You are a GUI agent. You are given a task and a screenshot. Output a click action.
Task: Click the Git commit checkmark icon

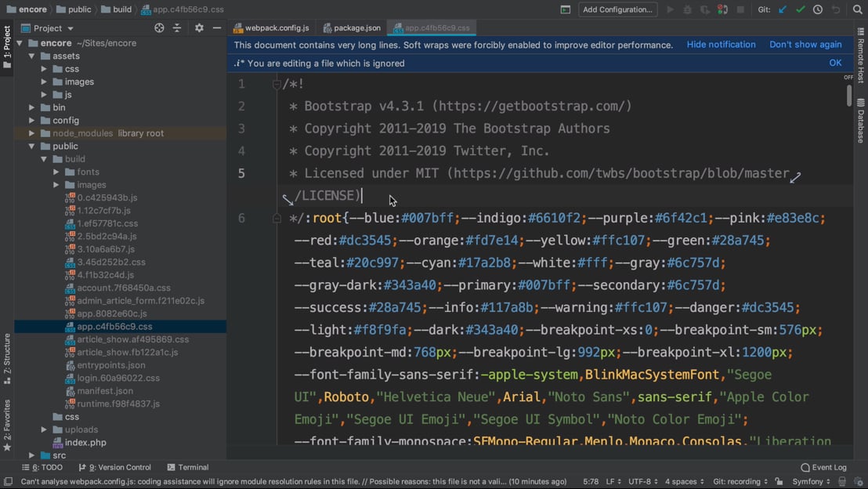tap(800, 9)
